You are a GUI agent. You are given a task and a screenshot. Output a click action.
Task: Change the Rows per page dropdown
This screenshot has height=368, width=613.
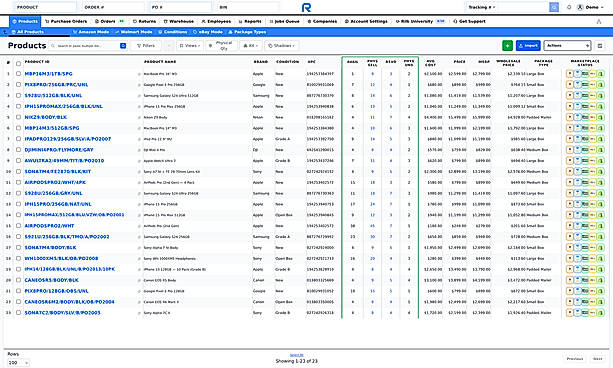(18, 363)
